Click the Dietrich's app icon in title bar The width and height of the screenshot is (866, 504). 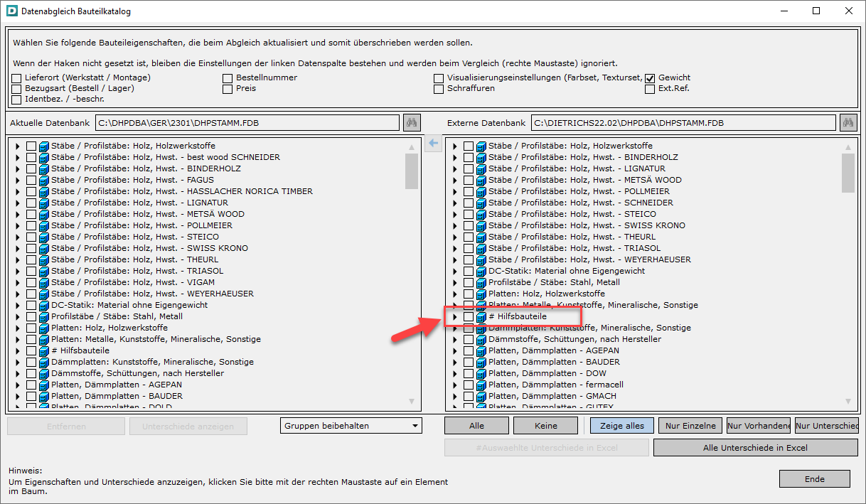pyautogui.click(x=11, y=11)
